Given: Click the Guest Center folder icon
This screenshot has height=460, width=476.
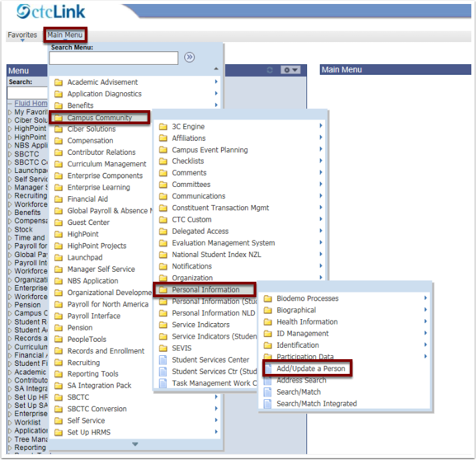Looking at the screenshot, I should pyautogui.click(x=58, y=222).
